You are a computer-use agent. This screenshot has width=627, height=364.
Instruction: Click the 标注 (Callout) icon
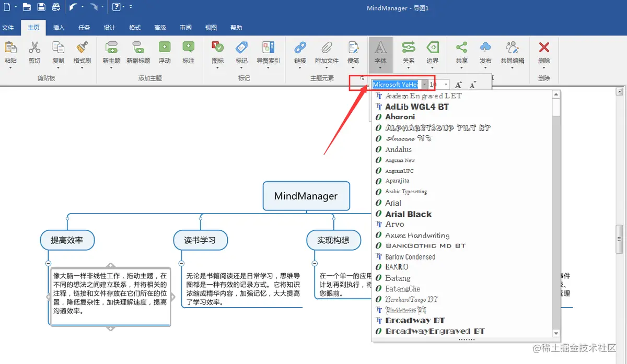tap(189, 48)
